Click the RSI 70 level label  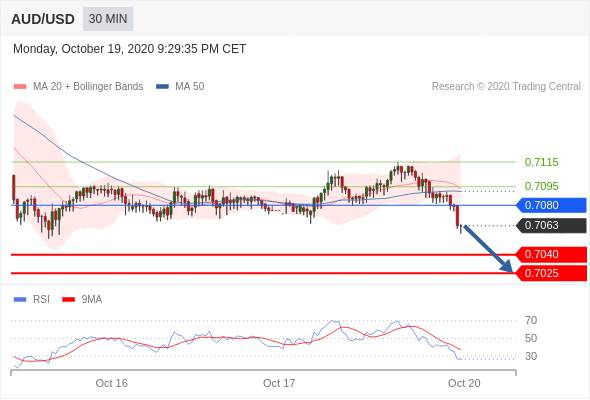point(531,321)
